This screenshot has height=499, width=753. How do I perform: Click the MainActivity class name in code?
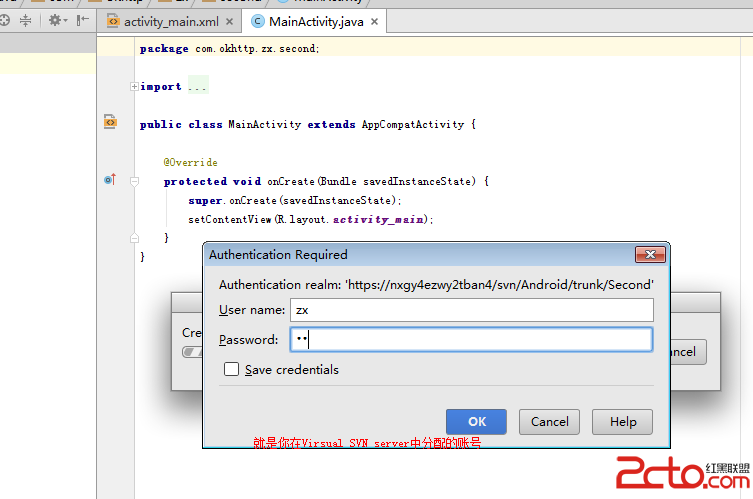pyautogui.click(x=264, y=124)
